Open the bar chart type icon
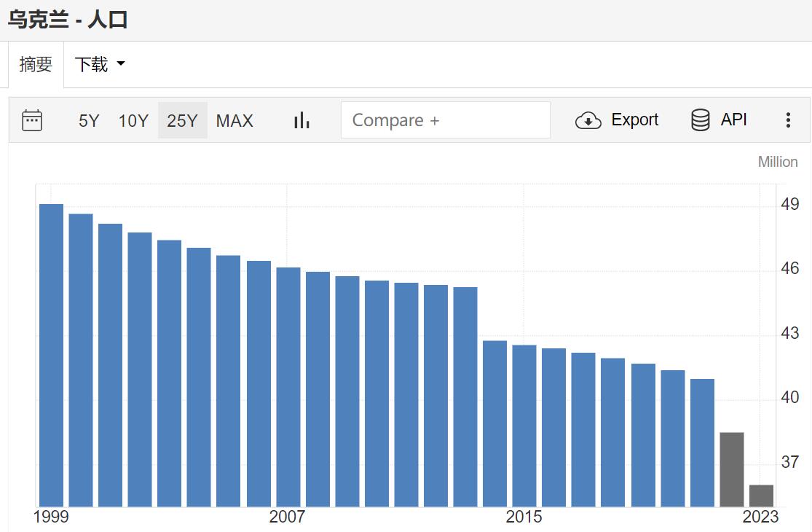Image resolution: width=812 pixels, height=532 pixels. coord(301,120)
